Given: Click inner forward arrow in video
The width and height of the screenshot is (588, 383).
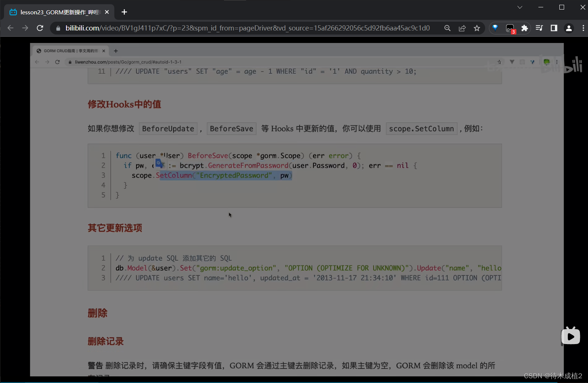Looking at the screenshot, I should pos(47,62).
